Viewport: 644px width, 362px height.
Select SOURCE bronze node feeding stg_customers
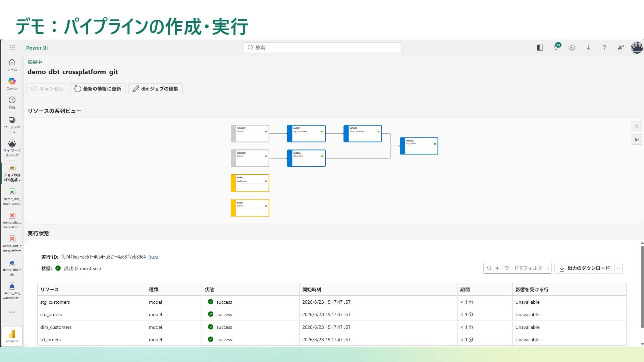[250, 134]
